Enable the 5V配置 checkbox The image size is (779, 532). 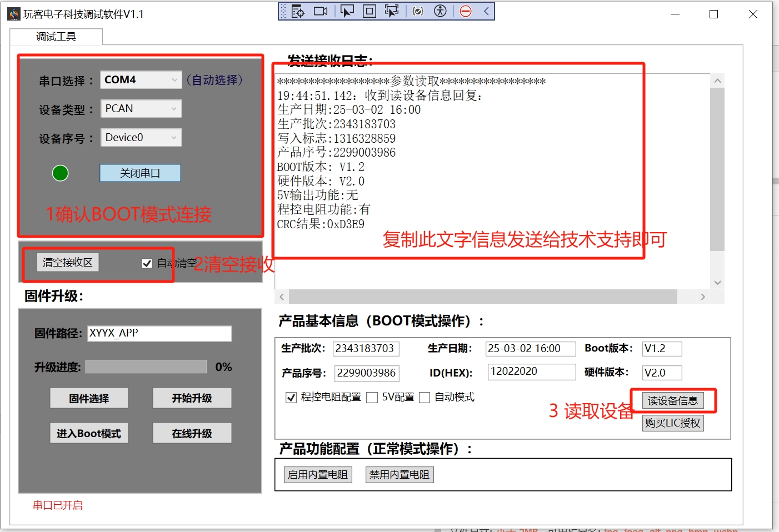tap(372, 398)
